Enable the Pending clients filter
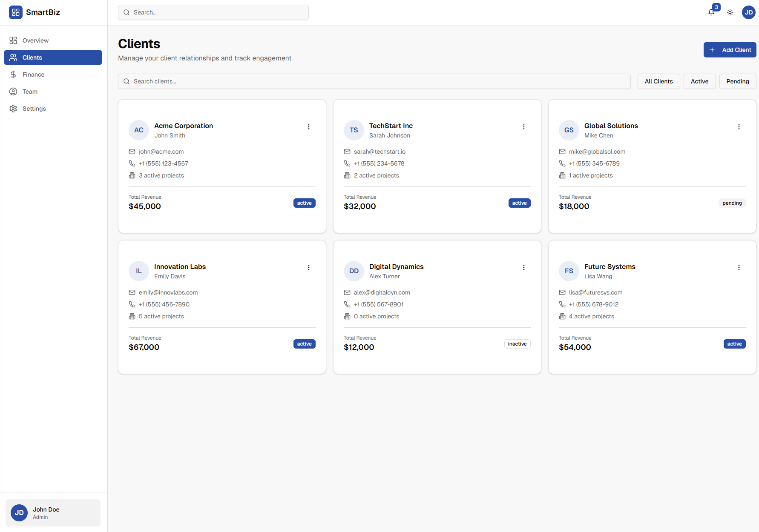Viewport: 759px width, 532px height. tap(737, 81)
